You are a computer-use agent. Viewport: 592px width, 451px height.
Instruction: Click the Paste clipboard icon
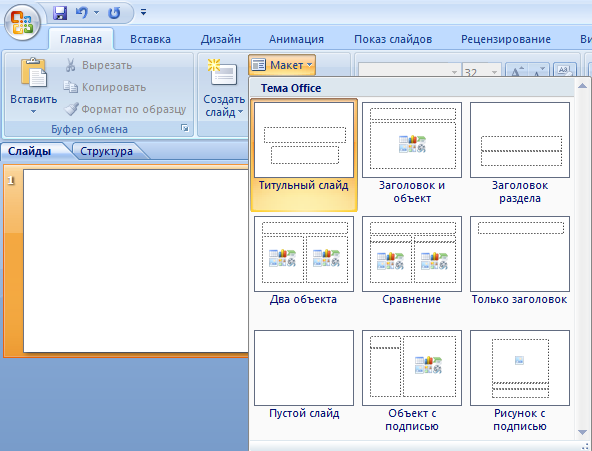point(34,72)
